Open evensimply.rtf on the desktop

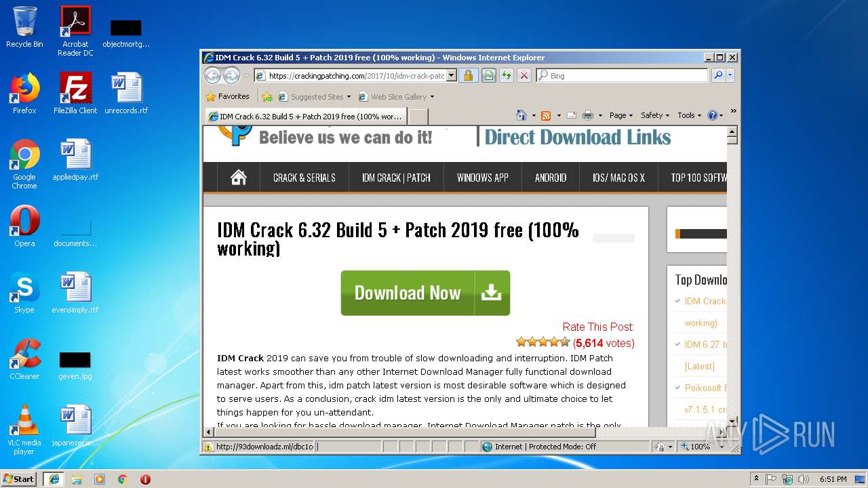[x=75, y=293]
